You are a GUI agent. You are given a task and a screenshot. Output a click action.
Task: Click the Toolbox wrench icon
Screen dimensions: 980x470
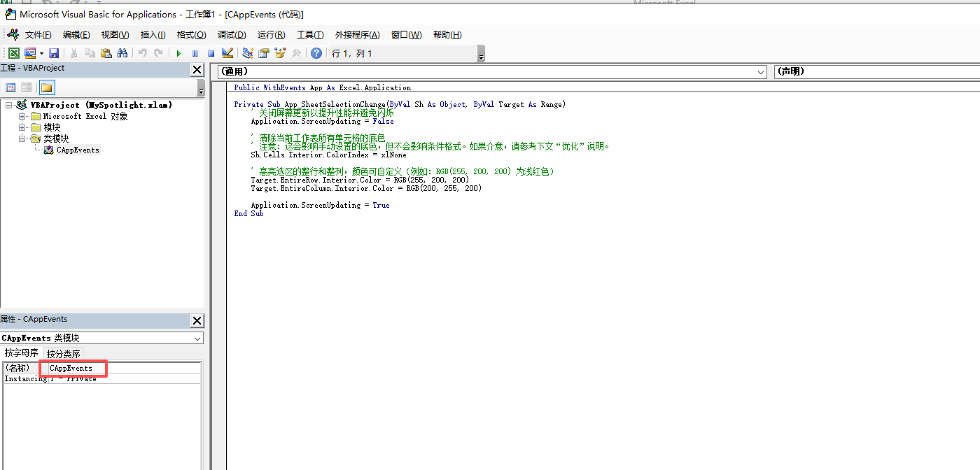[297, 53]
